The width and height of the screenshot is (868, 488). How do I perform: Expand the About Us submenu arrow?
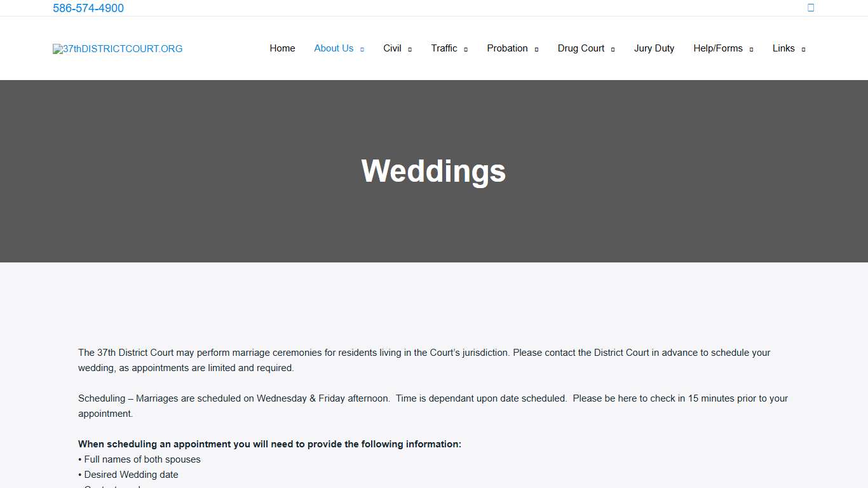tap(362, 49)
